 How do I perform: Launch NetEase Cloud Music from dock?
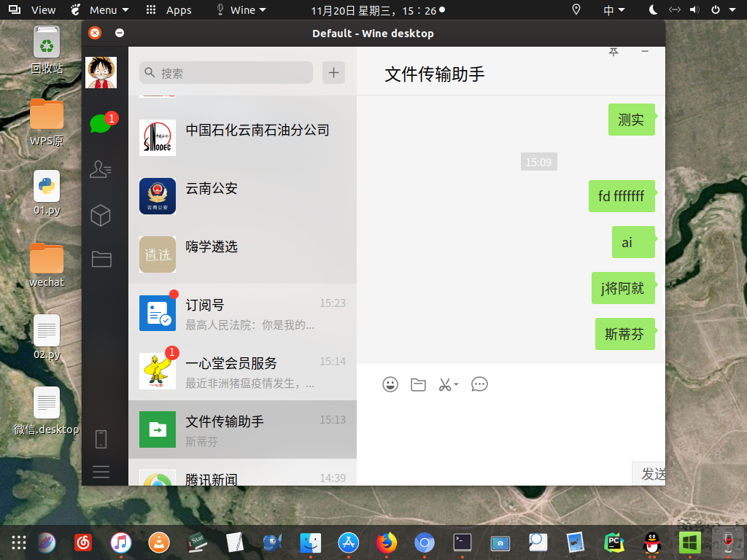click(x=83, y=542)
